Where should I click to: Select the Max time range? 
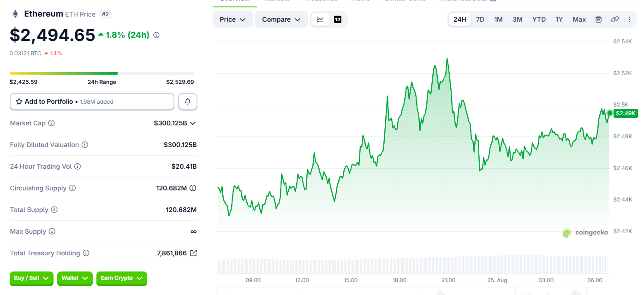click(x=579, y=19)
